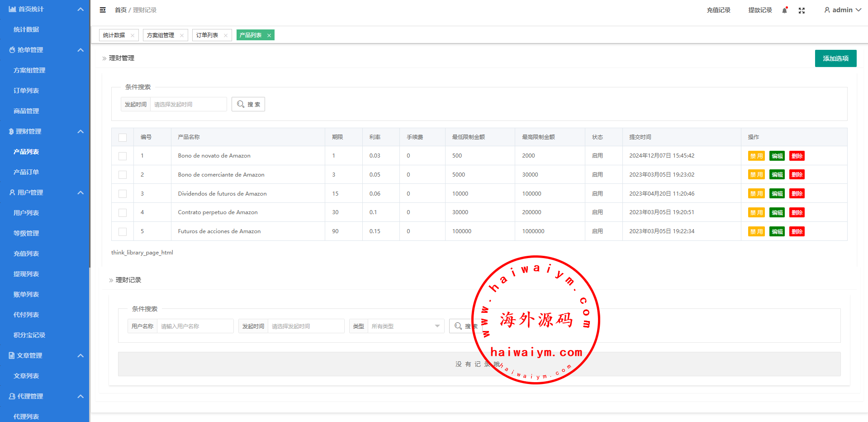Click the 首页统计 chart icon in sidebar
This screenshot has width=868, height=422.
[x=12, y=9]
